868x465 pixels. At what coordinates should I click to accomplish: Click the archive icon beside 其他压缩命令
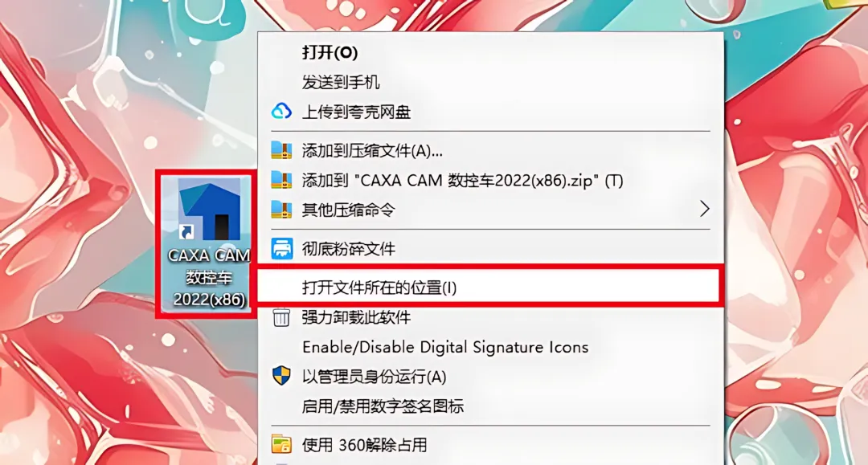pyautogui.click(x=281, y=210)
